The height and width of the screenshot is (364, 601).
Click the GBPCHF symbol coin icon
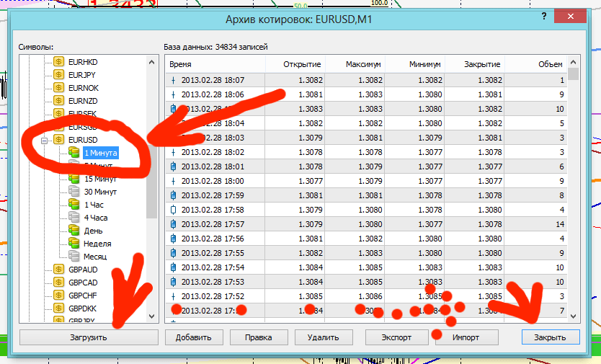tap(58, 296)
